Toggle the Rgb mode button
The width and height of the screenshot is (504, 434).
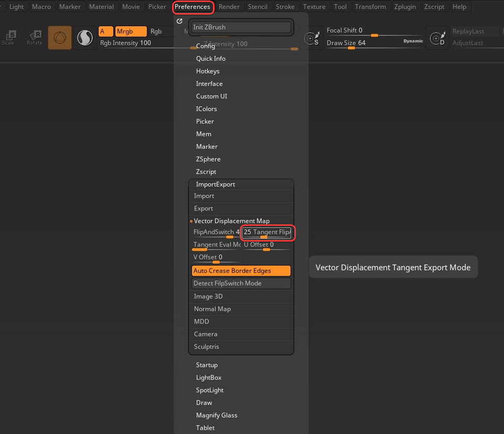[x=156, y=31]
